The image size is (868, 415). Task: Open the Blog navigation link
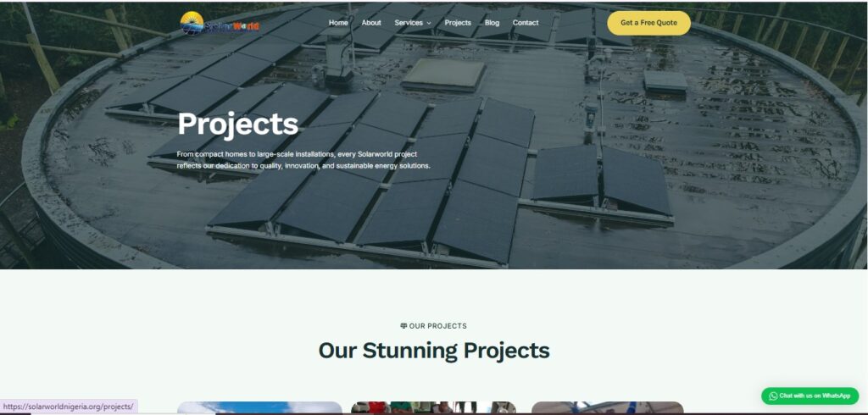(492, 23)
